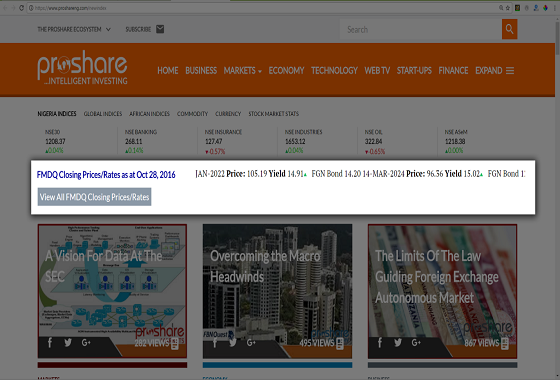This screenshot has width=560, height=380.
Task: Select the Commodity tab
Action: [x=192, y=114]
